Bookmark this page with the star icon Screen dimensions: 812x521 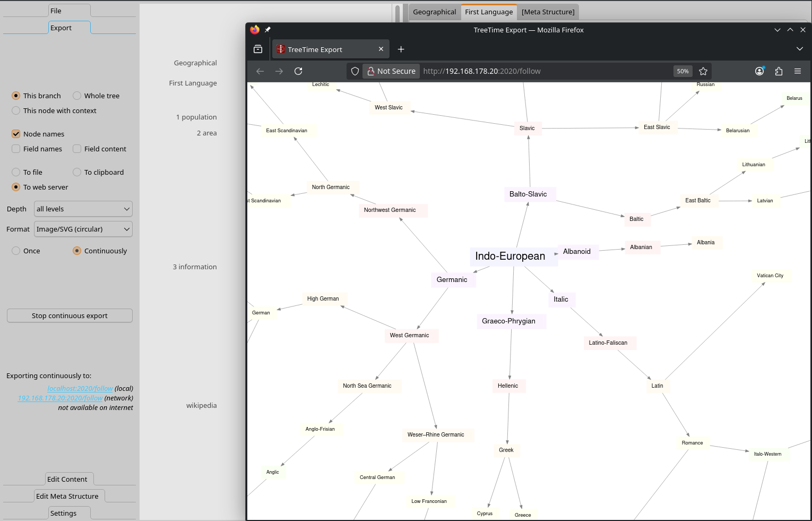(x=703, y=71)
